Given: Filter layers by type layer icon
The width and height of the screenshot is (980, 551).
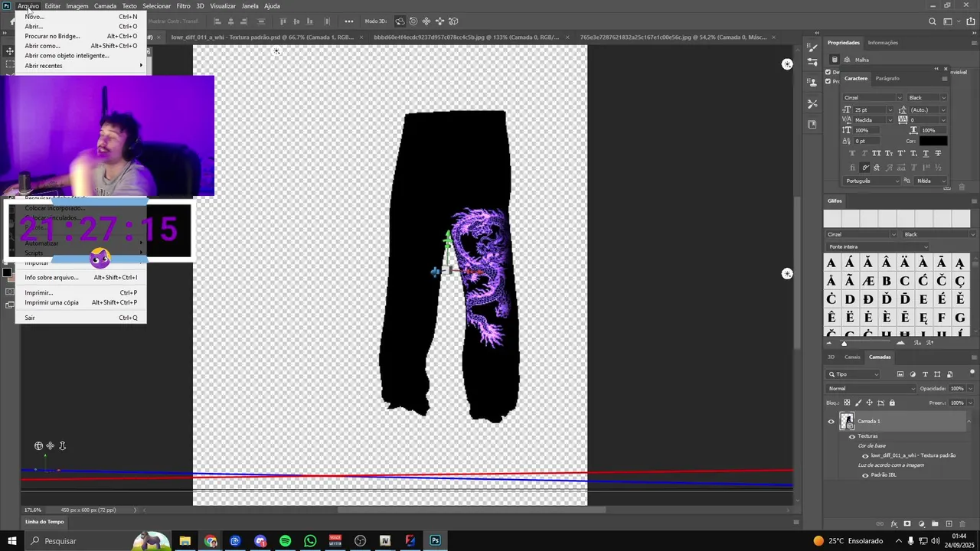Looking at the screenshot, I should [x=925, y=374].
